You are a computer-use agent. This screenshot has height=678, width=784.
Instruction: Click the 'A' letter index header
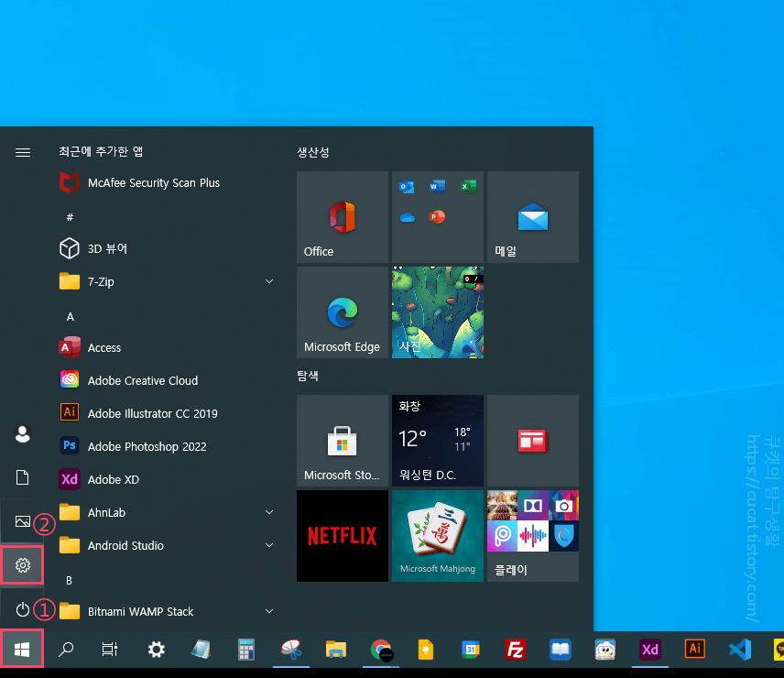tap(70, 316)
